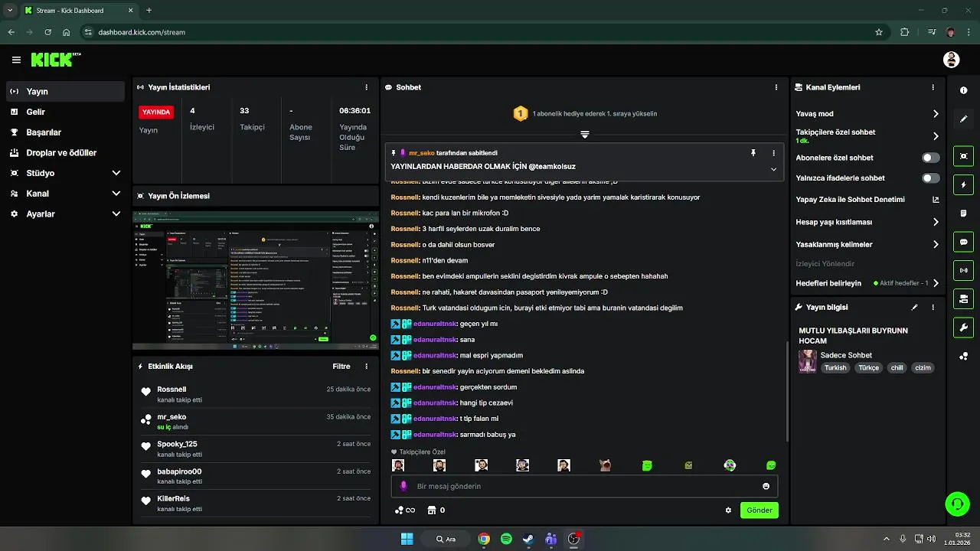Open mr_seko username in pinned message
This screenshot has height=551, width=980.
(421, 153)
